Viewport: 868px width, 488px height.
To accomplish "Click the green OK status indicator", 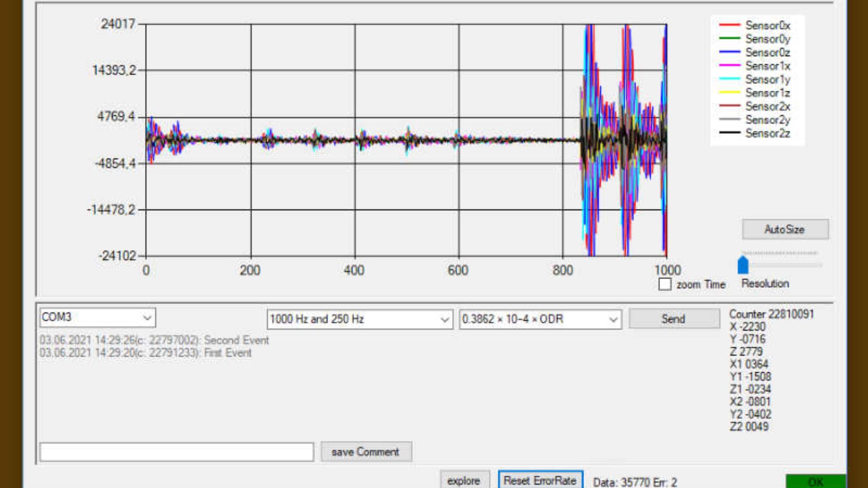I will [816, 481].
